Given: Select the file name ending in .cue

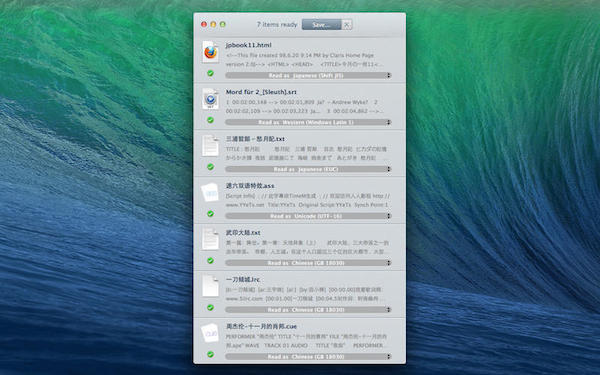Looking at the screenshot, I should point(261,326).
